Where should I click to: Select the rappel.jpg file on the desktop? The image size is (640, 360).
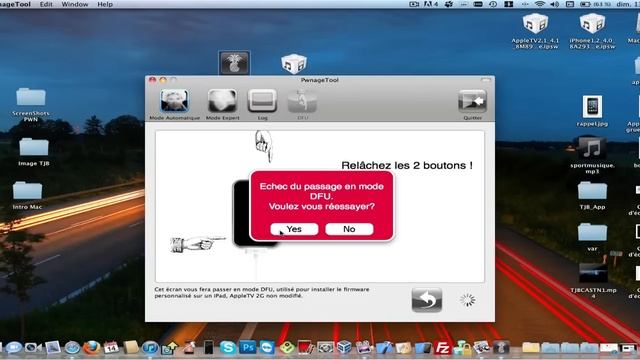pyautogui.click(x=592, y=111)
